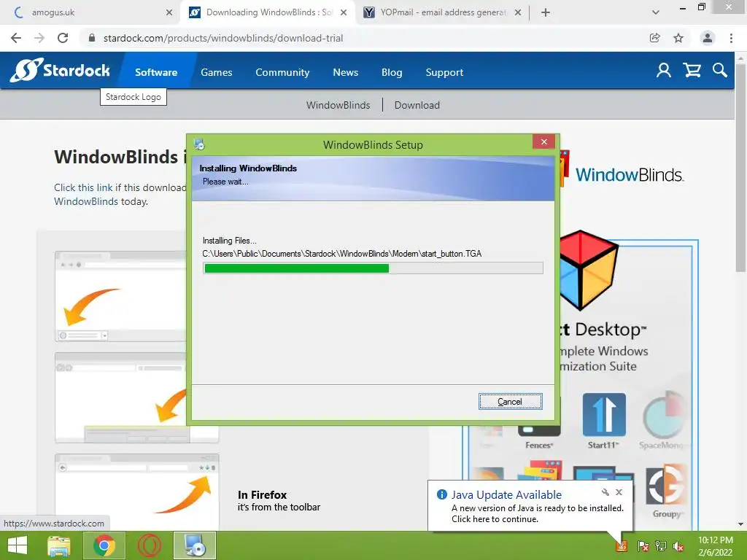Click the installation progress bar

[373, 268]
